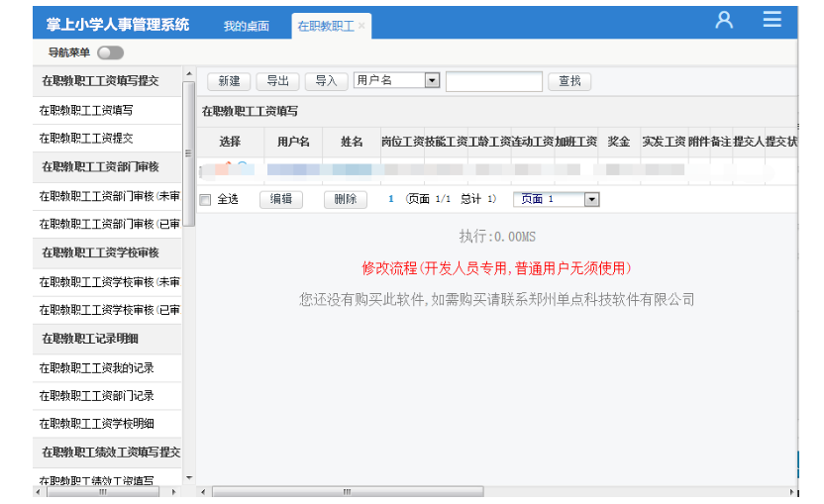Open 在职教职工工资学校审核(已审 item
Image resolution: width=824 pixels, height=504 pixels.
pyautogui.click(x=107, y=310)
